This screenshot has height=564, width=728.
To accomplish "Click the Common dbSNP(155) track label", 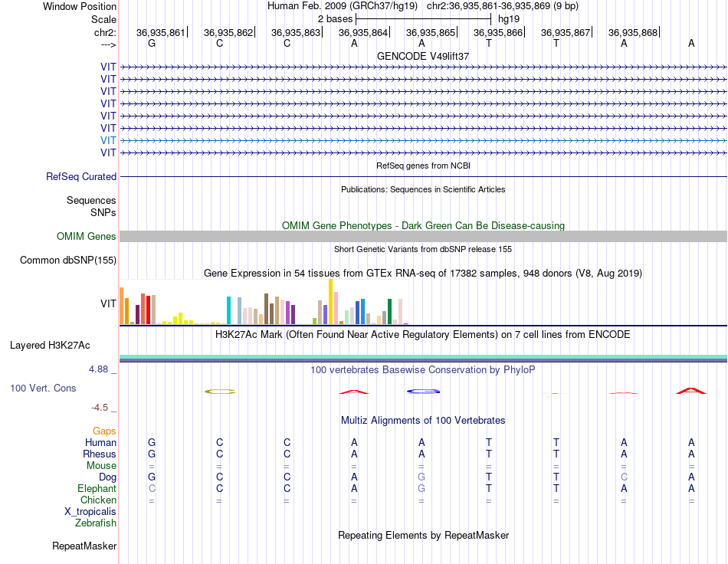I will 68,260.
